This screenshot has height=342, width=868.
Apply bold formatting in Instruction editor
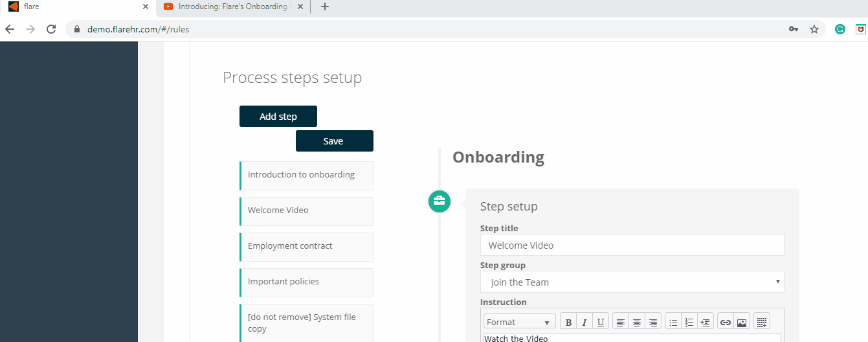569,322
